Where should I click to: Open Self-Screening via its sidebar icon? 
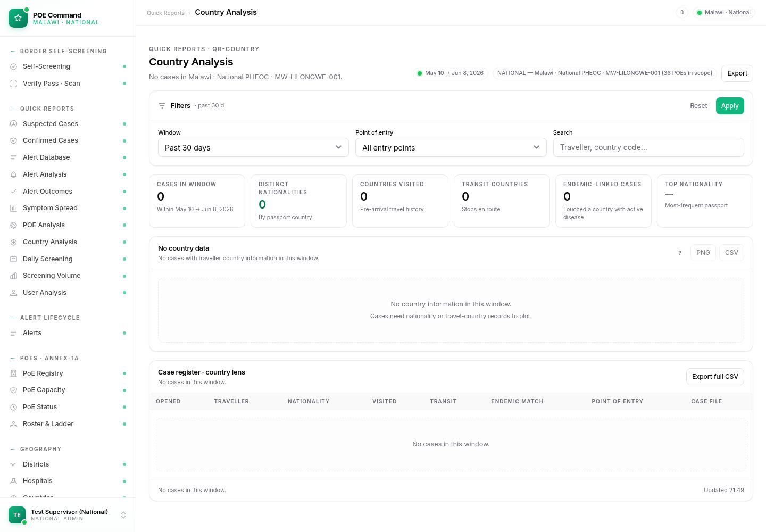pyautogui.click(x=14, y=66)
